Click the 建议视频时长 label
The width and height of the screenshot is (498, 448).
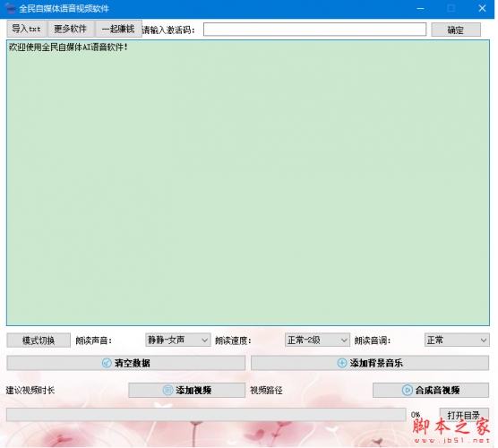pos(30,390)
